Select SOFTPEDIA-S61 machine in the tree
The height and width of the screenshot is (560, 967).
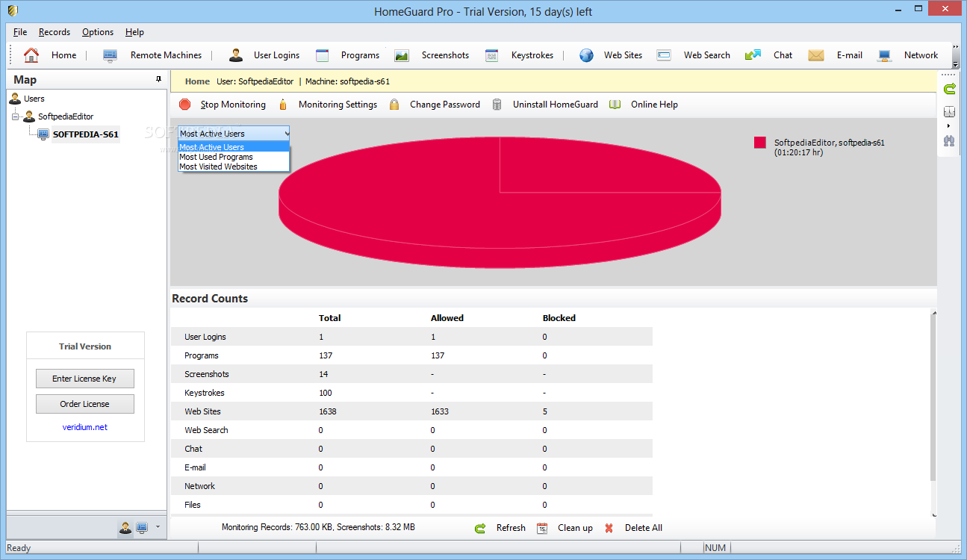click(x=86, y=134)
